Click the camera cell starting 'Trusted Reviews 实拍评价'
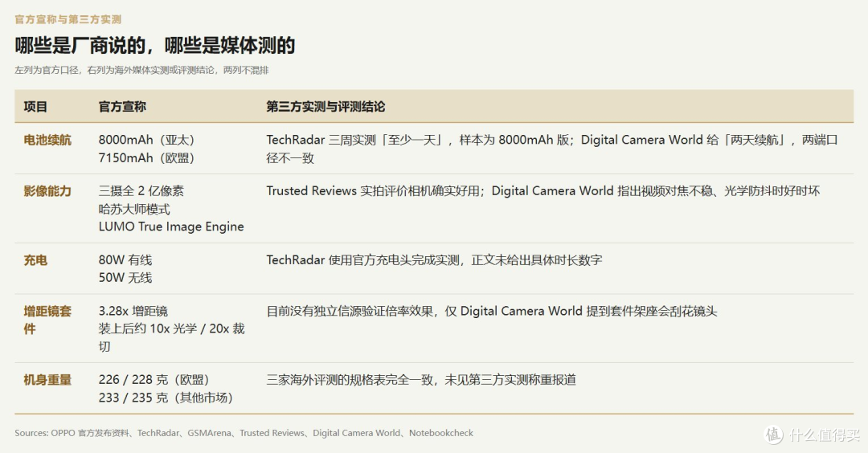Image resolution: width=868 pixels, height=453 pixels. pos(543,191)
